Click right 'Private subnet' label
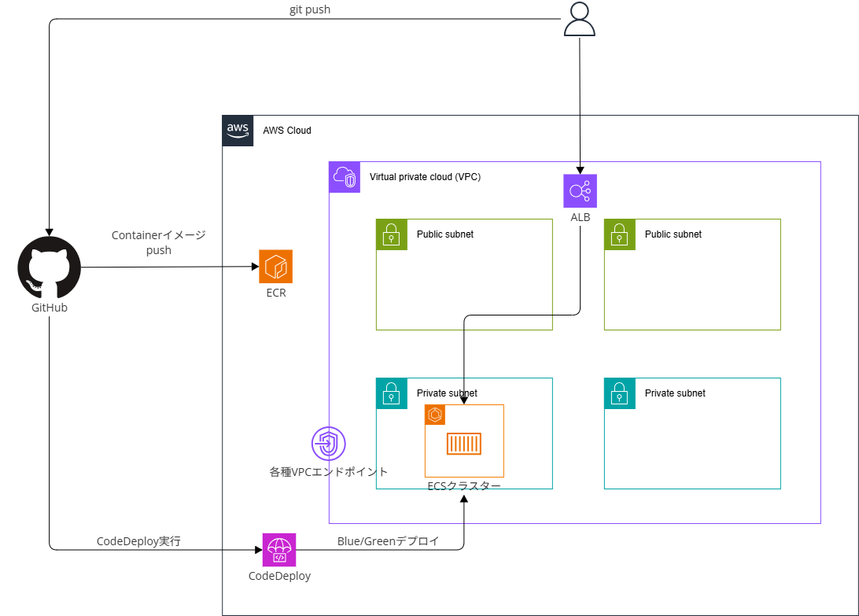Screen dimensions: 859x616 675,393
